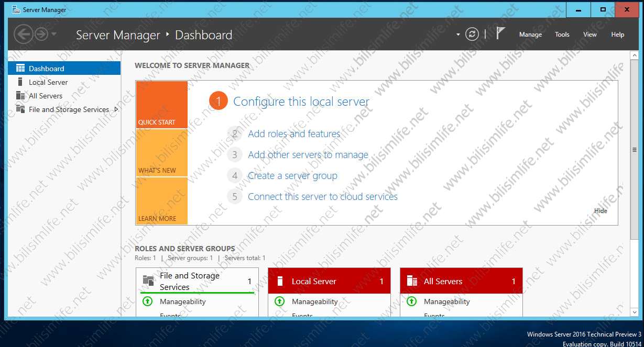Click Manageability status icon in All Servers tile
This screenshot has height=347, width=644.
click(x=412, y=301)
